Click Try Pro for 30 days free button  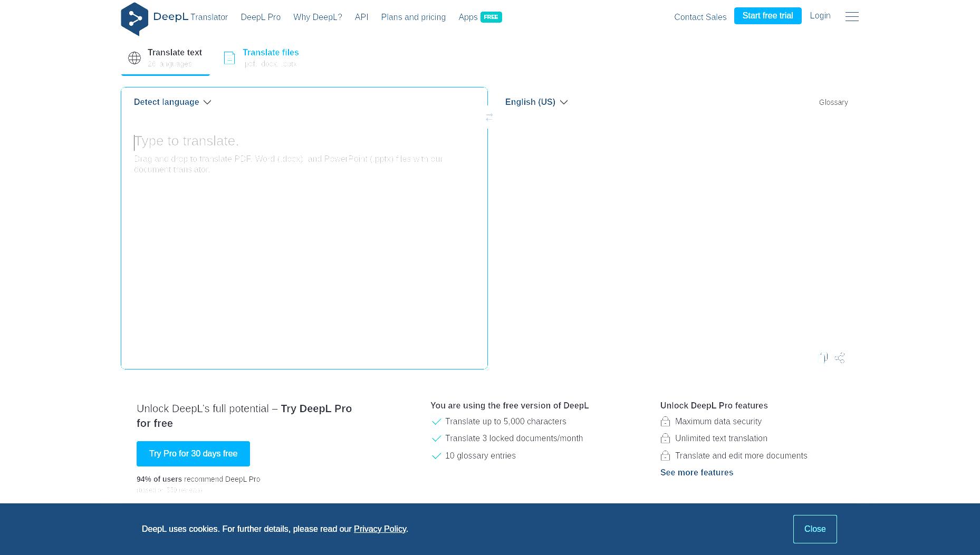(193, 454)
